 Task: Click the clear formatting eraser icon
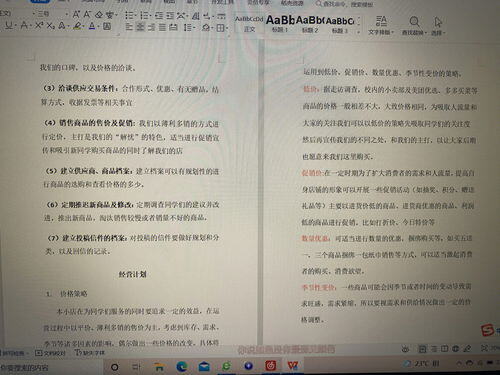(99, 14)
